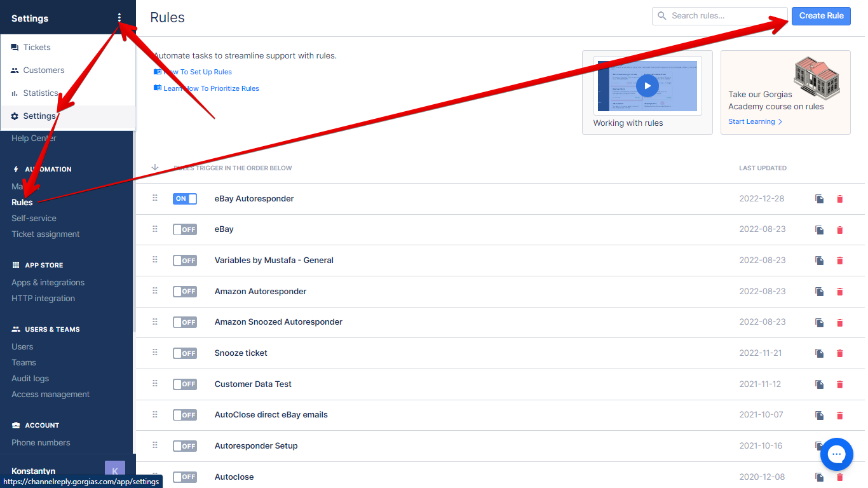Image resolution: width=868 pixels, height=488 pixels.
Task: Delete the Amazon Snoozed Autoresponder rule
Action: 839,323
